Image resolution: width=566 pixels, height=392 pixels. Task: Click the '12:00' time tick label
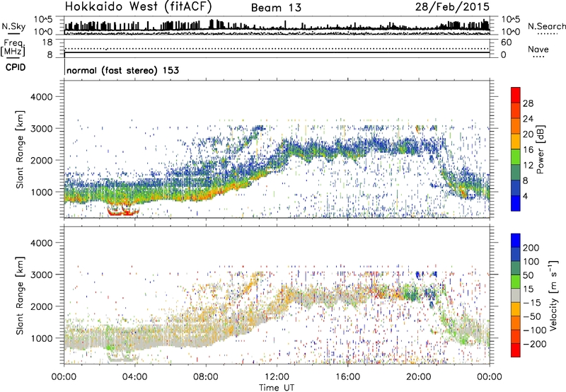[x=277, y=377]
